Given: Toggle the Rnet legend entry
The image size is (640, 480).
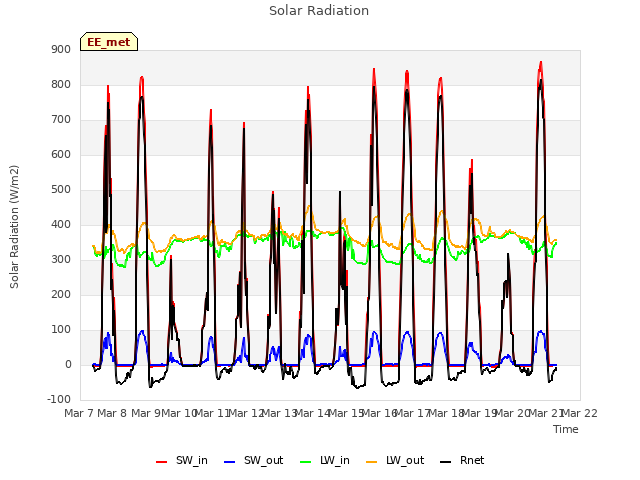Looking at the screenshot, I should point(462,460).
